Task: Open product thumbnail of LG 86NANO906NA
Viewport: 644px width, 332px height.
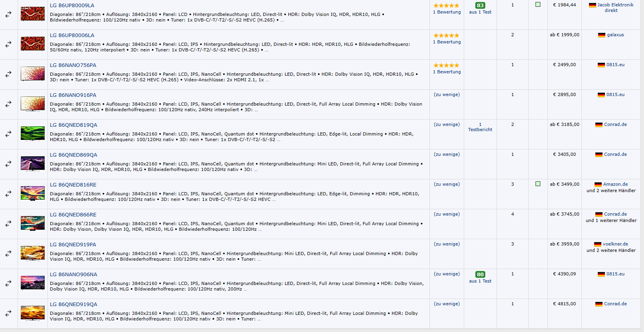Action: (x=33, y=283)
